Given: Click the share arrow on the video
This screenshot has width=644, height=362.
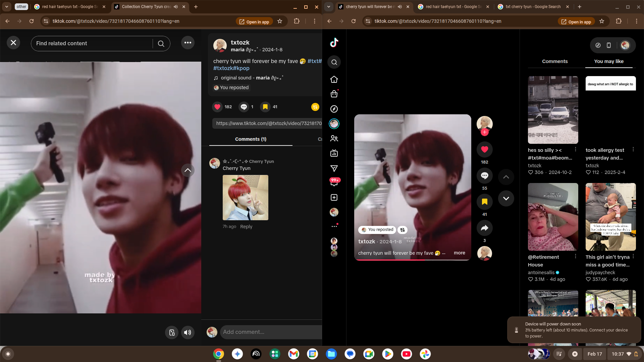Looking at the screenshot, I should tap(484, 228).
